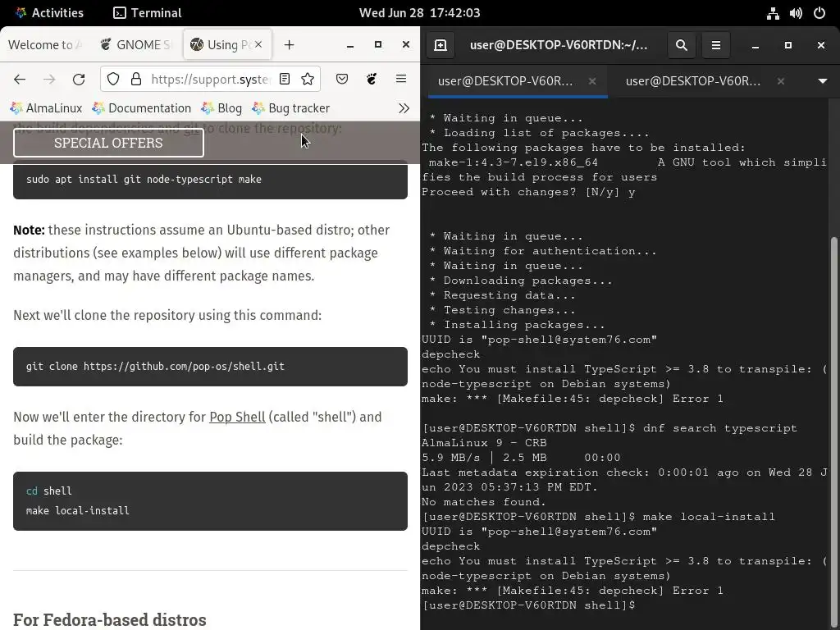
Task: Click the Firefox forward arrow
Action: pyautogui.click(x=49, y=80)
